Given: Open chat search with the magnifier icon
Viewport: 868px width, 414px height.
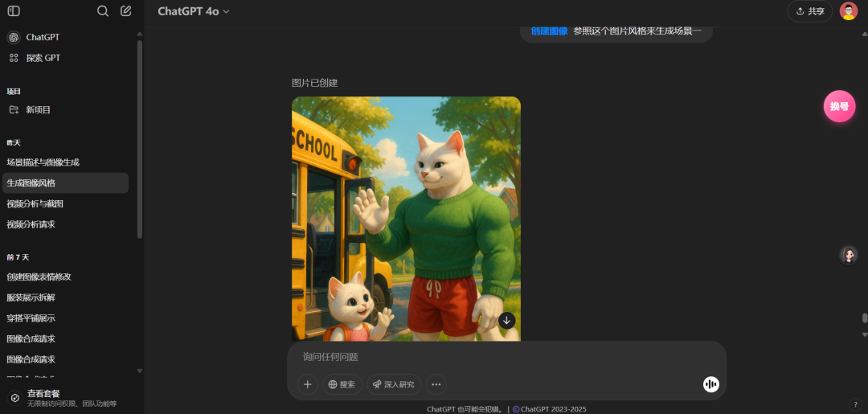Looking at the screenshot, I should (102, 11).
